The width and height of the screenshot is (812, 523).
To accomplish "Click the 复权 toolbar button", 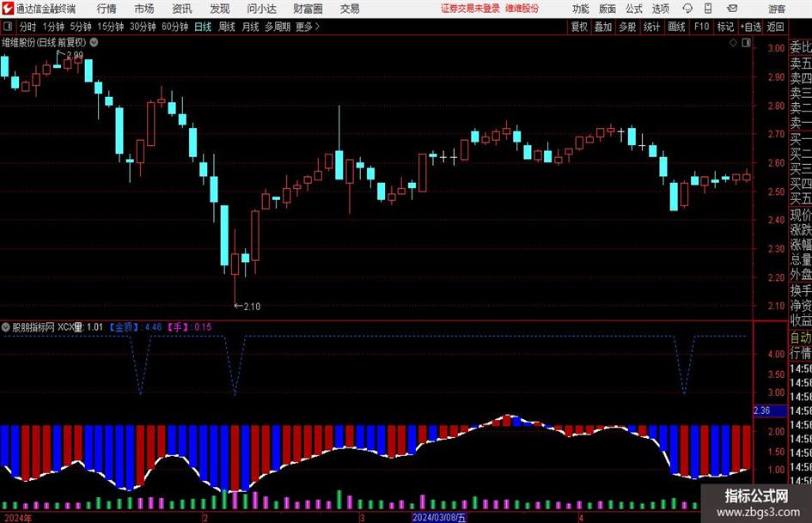I will pos(579,27).
